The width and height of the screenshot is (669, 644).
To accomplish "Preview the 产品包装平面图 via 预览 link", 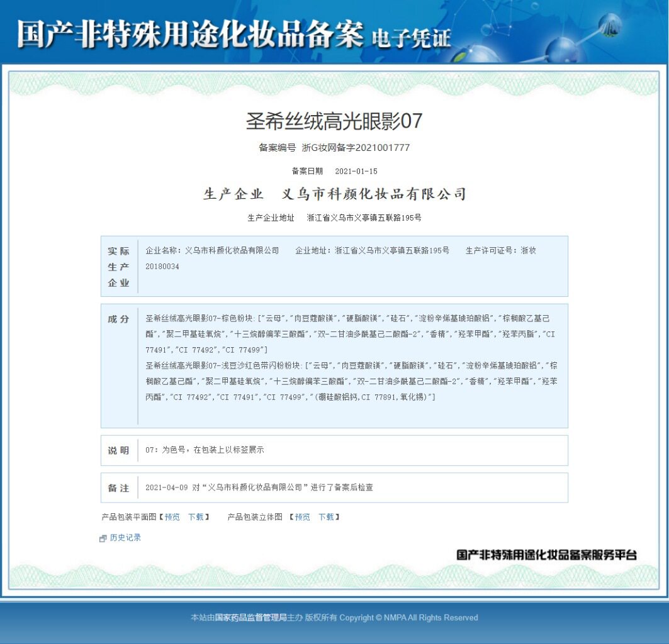I will click(172, 517).
